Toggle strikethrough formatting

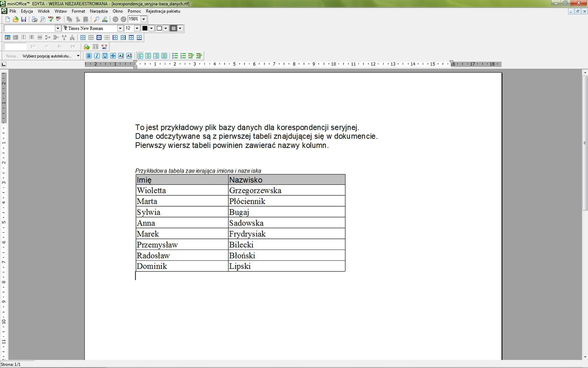point(113,56)
